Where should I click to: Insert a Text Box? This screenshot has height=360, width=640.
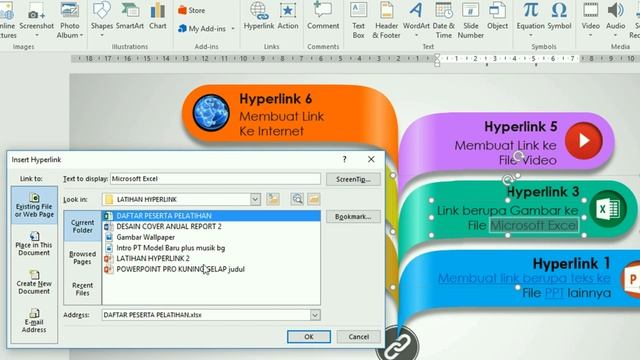358,20
